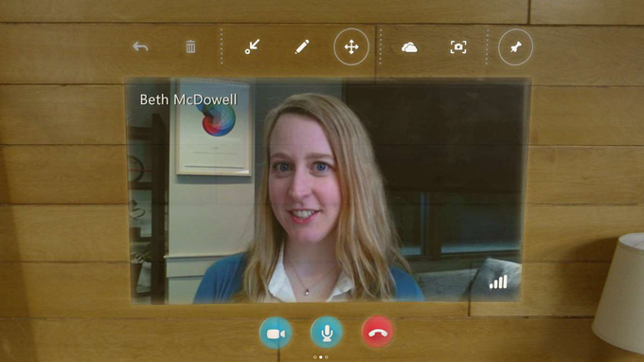Select the first page indicator dot

(315, 357)
